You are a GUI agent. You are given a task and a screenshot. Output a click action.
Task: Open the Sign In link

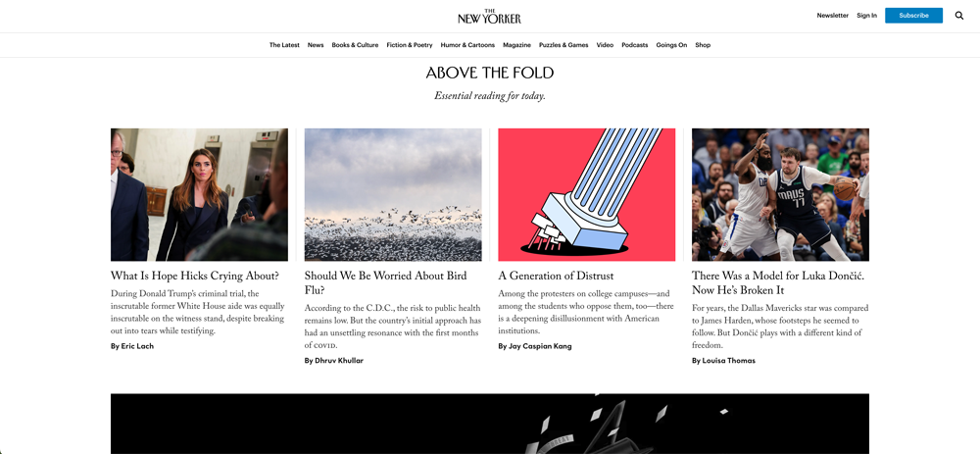[866, 16]
